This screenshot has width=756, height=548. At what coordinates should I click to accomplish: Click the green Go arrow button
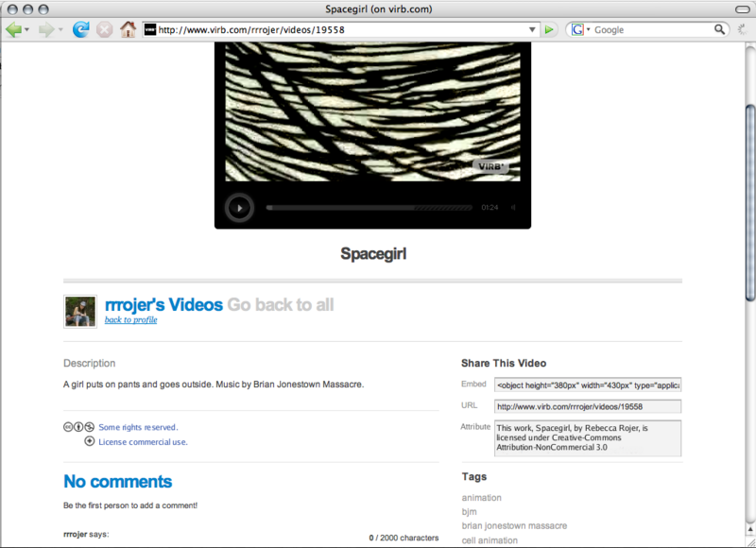[x=549, y=30]
